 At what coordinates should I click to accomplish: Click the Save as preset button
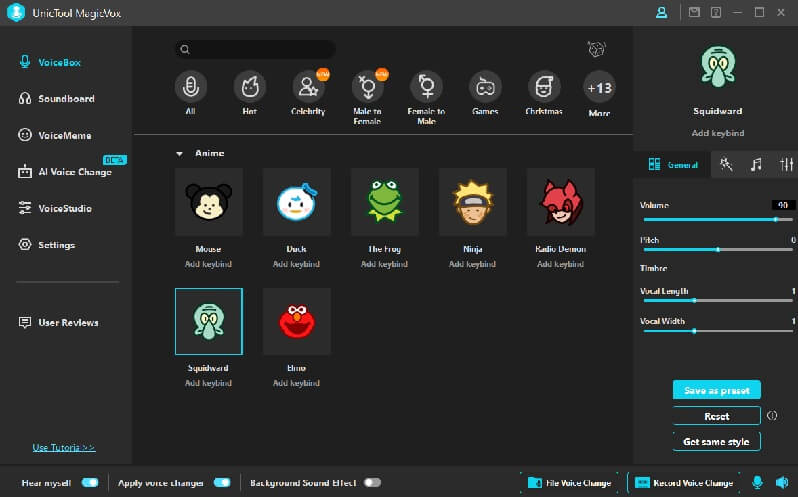click(716, 390)
